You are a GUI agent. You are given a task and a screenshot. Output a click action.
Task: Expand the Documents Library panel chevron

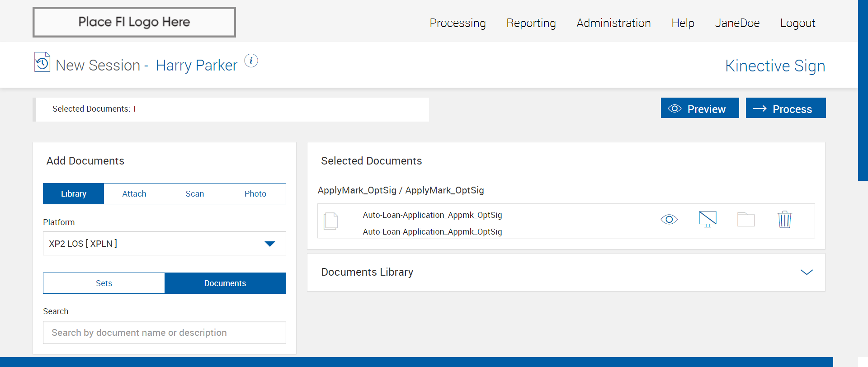807,272
